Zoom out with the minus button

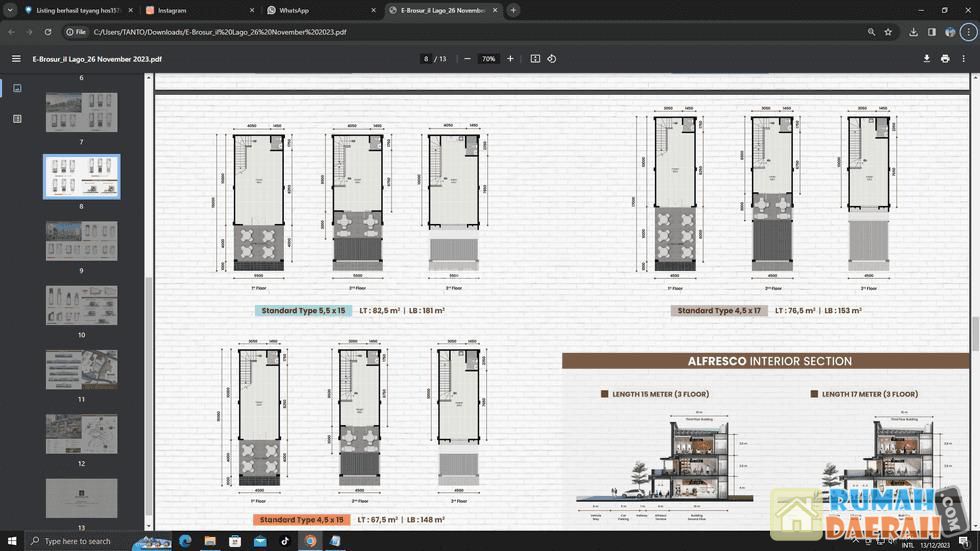(467, 59)
